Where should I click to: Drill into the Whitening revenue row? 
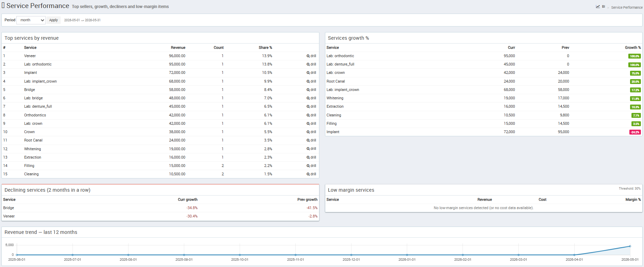(x=311, y=149)
